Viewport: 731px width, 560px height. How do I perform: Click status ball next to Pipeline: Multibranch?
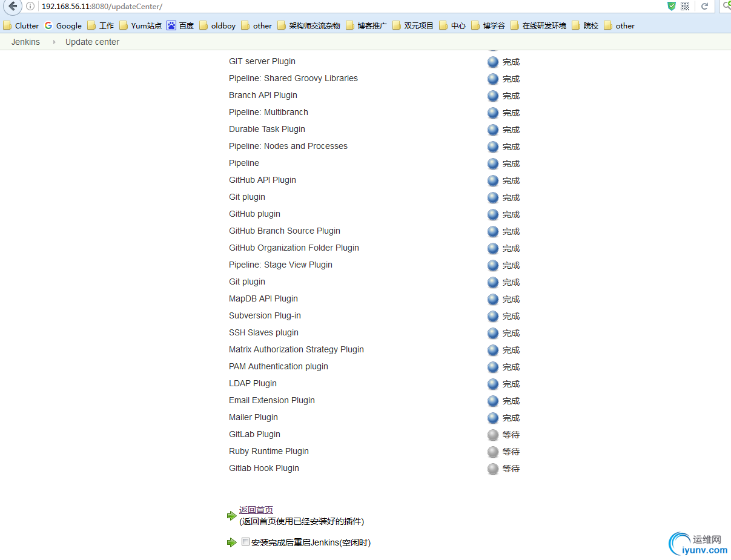(x=493, y=113)
